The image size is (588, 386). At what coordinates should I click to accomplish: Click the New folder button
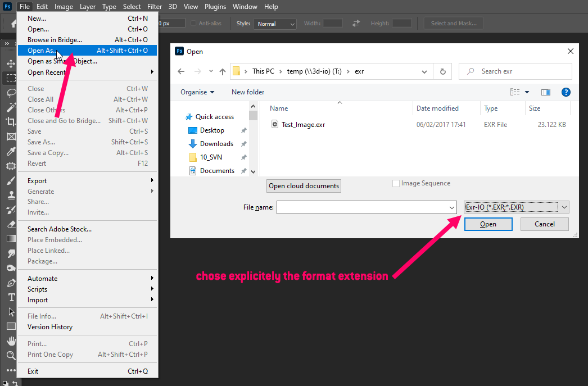coord(248,92)
